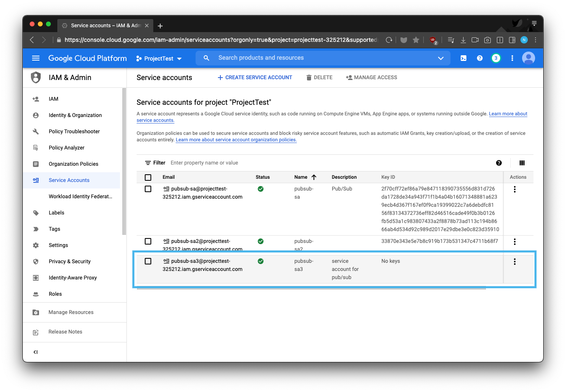Click MANAGE ACCESS button
The height and width of the screenshot is (392, 566).
tap(372, 78)
